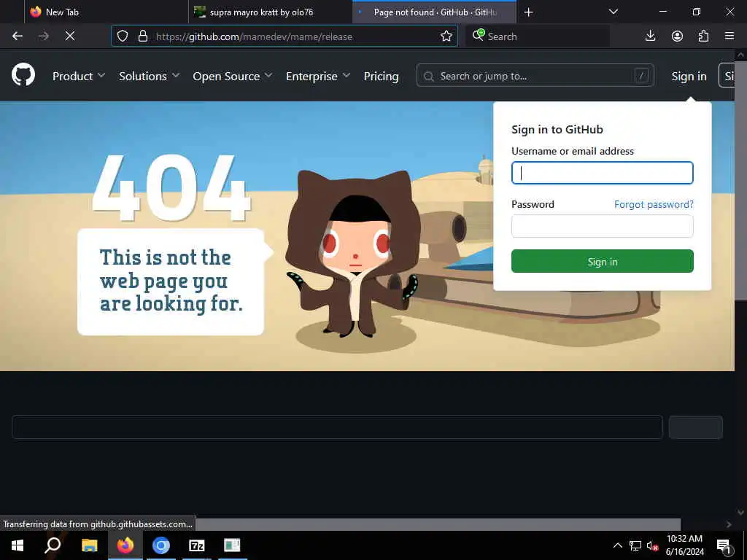Image resolution: width=747 pixels, height=560 pixels.
Task: Click the padlock site info icon
Action: [142, 36]
